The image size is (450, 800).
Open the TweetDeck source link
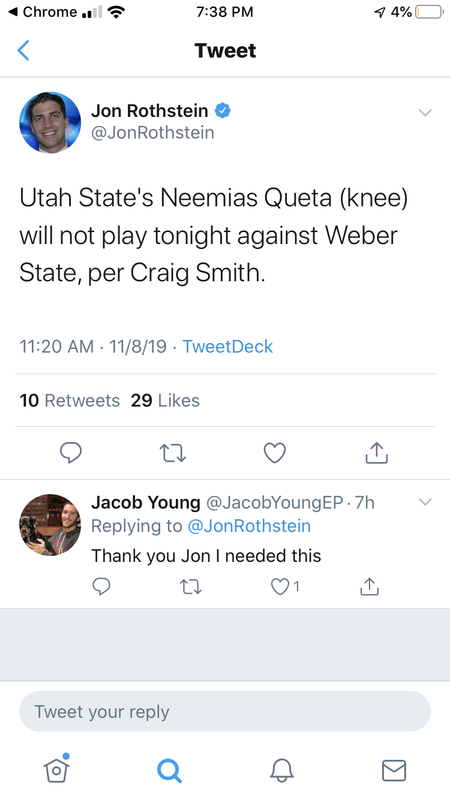coord(228,346)
